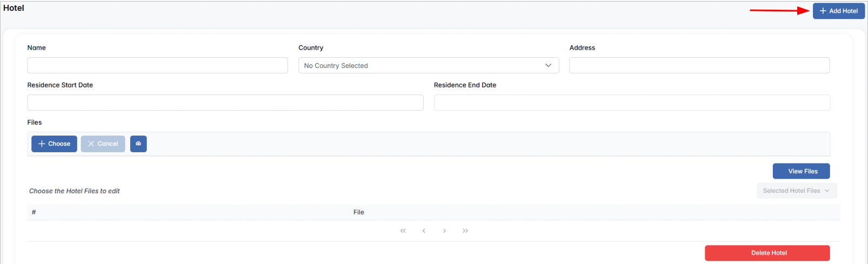
Task: Expand the Selected Hotel Files dropdown
Action: click(796, 191)
